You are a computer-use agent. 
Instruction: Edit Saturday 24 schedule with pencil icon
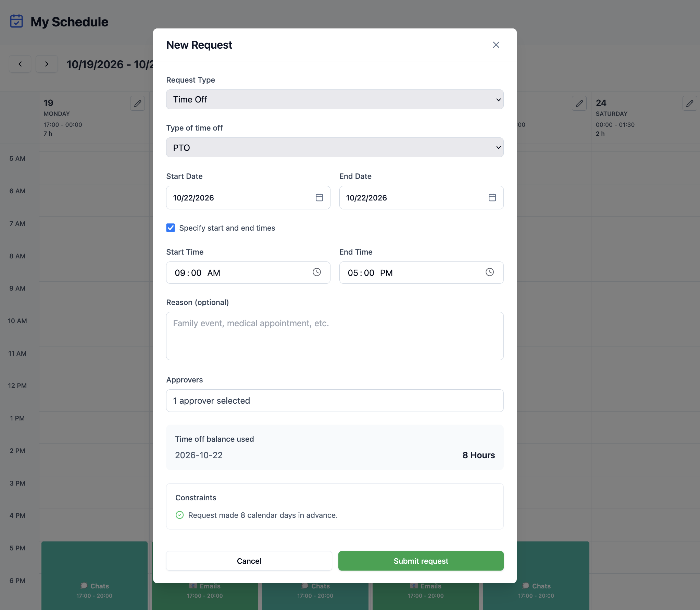coord(690,103)
